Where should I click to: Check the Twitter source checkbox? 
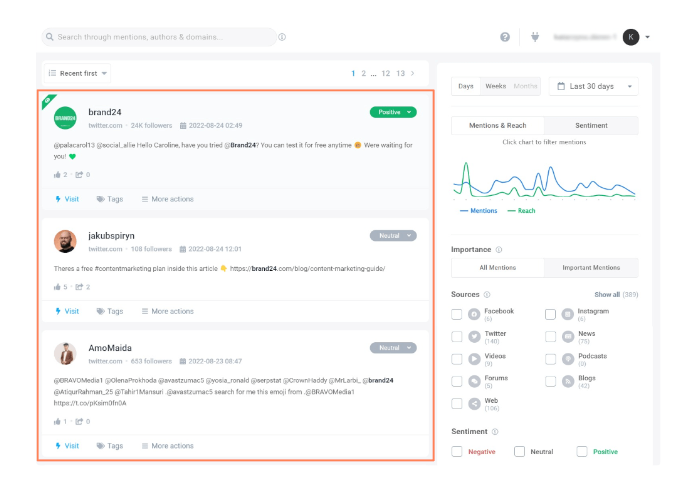click(457, 336)
